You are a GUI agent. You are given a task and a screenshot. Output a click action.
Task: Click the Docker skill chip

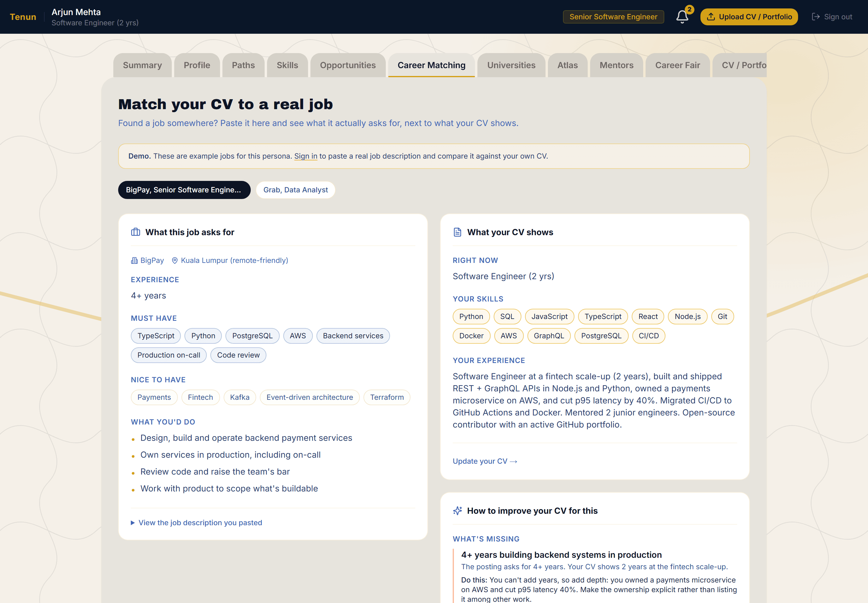(471, 336)
